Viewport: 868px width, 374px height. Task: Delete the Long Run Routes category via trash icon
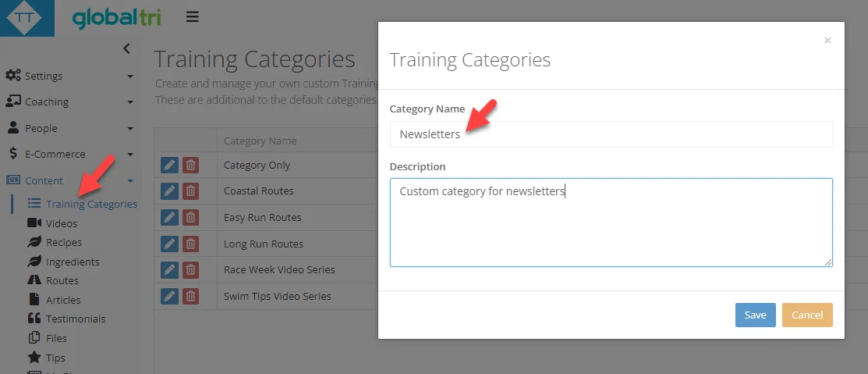tap(190, 244)
